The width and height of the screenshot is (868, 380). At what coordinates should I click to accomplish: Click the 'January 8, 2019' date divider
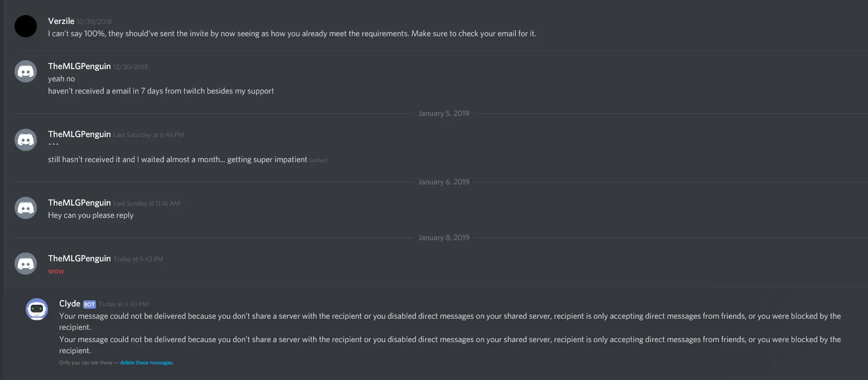(x=443, y=237)
